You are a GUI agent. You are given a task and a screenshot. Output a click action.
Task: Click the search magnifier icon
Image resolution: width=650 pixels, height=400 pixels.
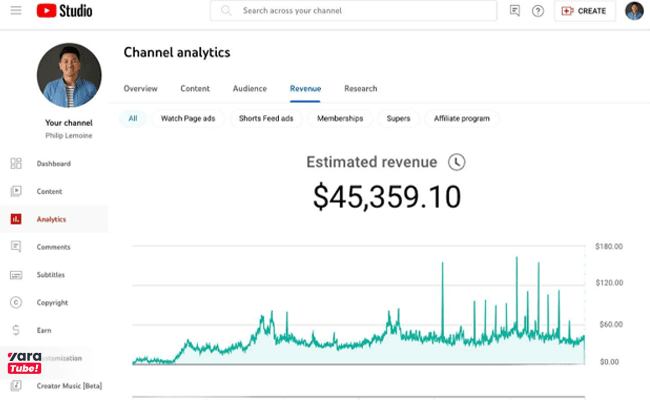tap(226, 10)
